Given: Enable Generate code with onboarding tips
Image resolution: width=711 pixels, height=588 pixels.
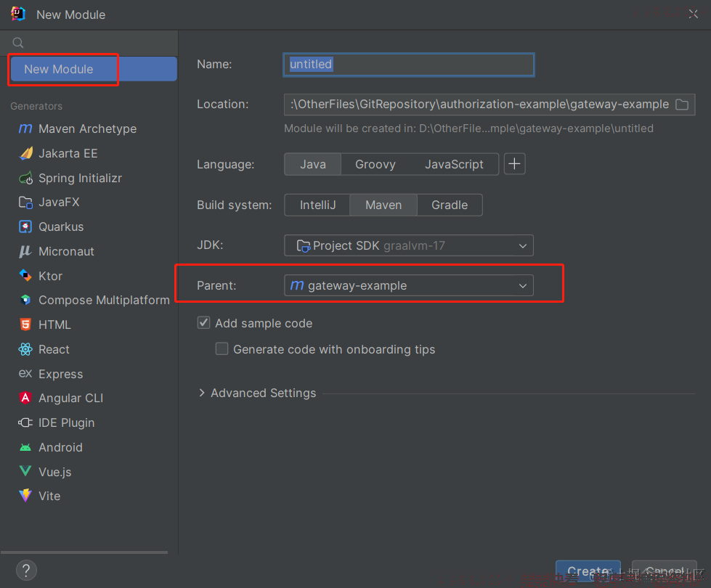Looking at the screenshot, I should coord(222,348).
